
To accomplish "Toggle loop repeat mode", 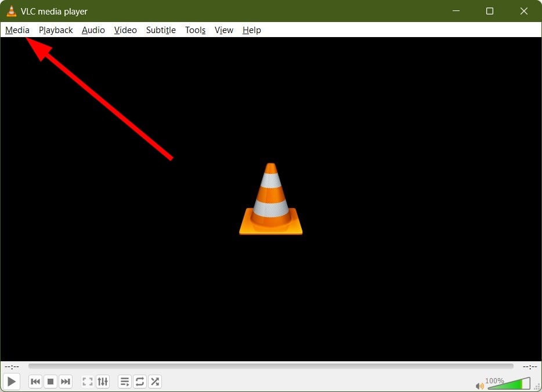I will [140, 382].
